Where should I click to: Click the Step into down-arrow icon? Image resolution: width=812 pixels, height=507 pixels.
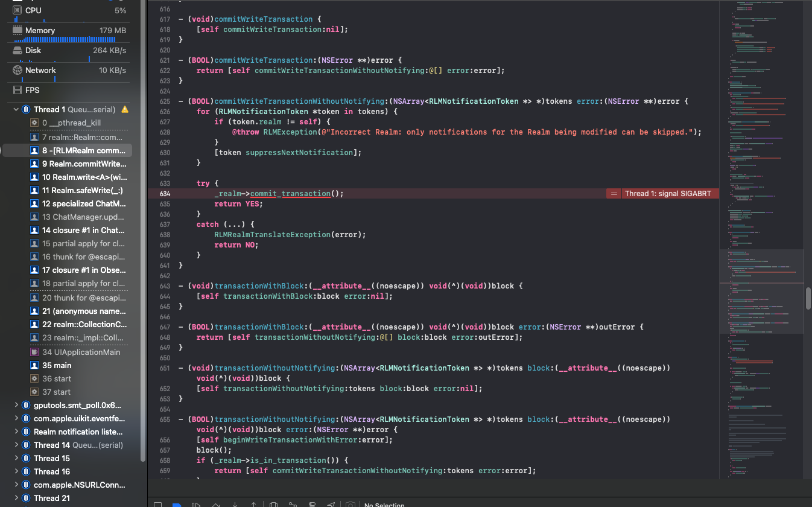(x=235, y=504)
